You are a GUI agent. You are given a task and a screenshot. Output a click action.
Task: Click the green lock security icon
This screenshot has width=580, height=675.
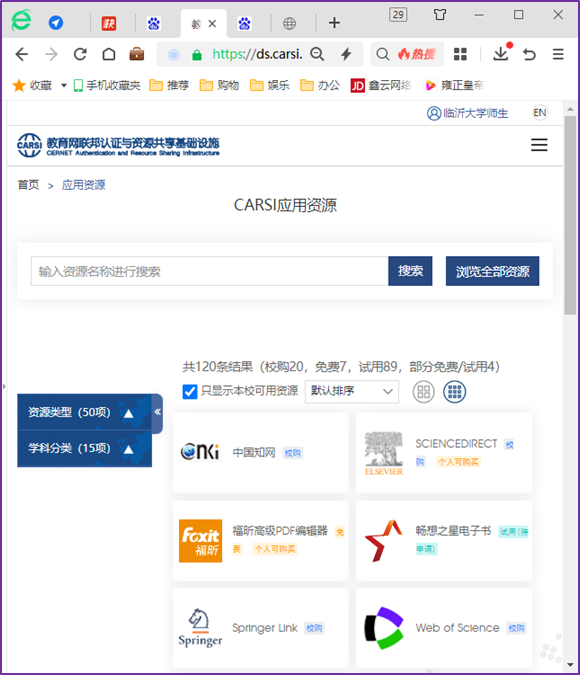(x=197, y=55)
